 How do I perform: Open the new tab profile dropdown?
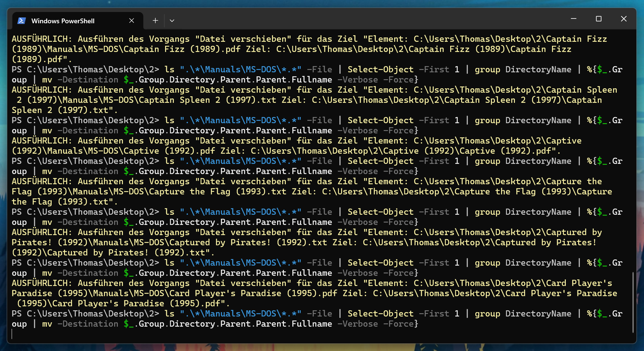tap(172, 21)
